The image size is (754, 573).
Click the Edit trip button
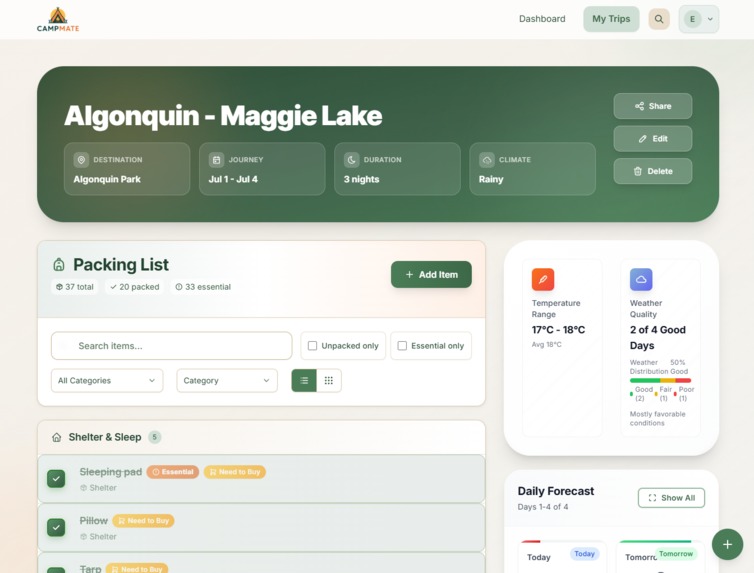[x=653, y=139]
